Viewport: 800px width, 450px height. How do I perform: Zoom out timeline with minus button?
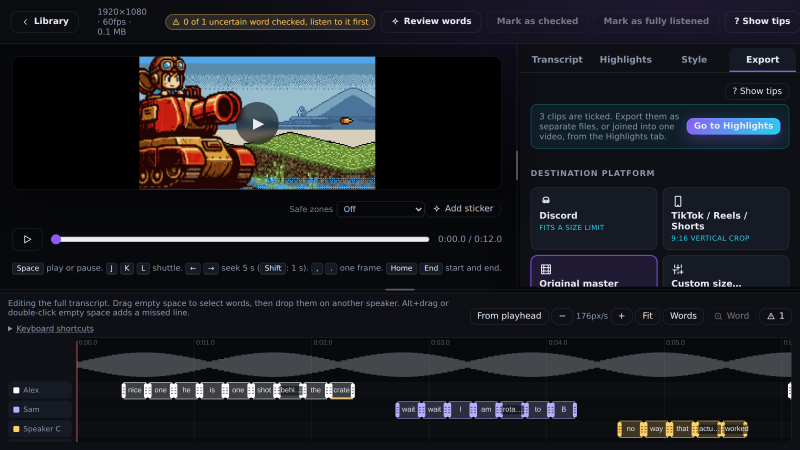coord(562,316)
